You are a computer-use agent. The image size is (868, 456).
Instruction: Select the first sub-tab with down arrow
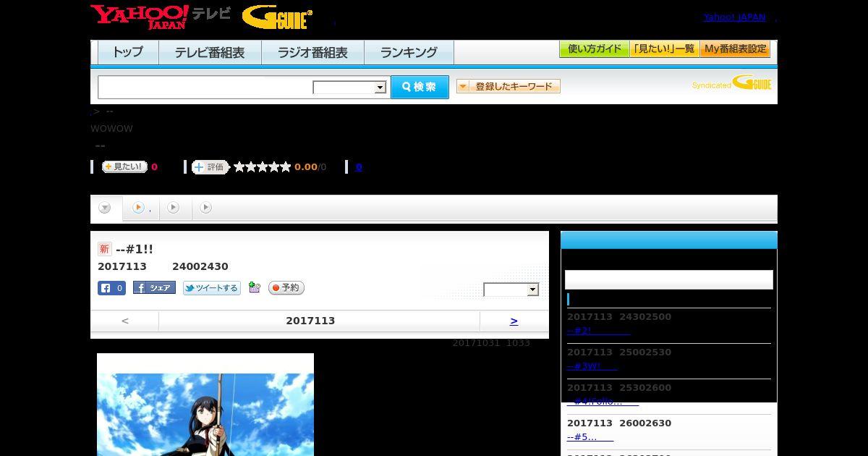[x=106, y=208]
